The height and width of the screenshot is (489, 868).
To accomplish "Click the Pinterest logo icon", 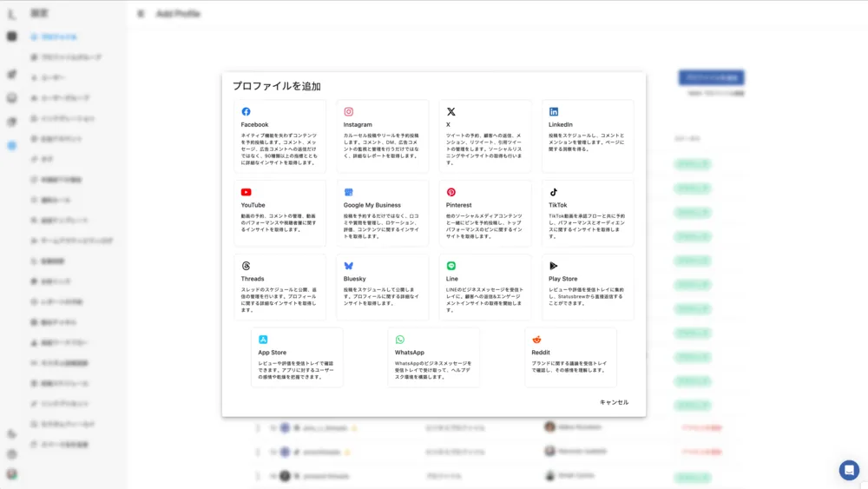I will coord(451,192).
